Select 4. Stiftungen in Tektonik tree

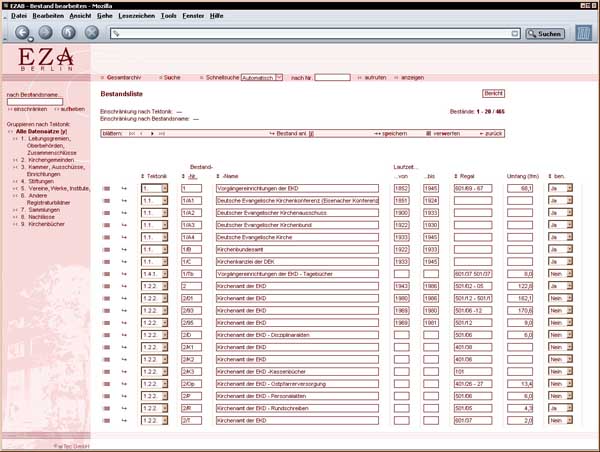point(37,181)
